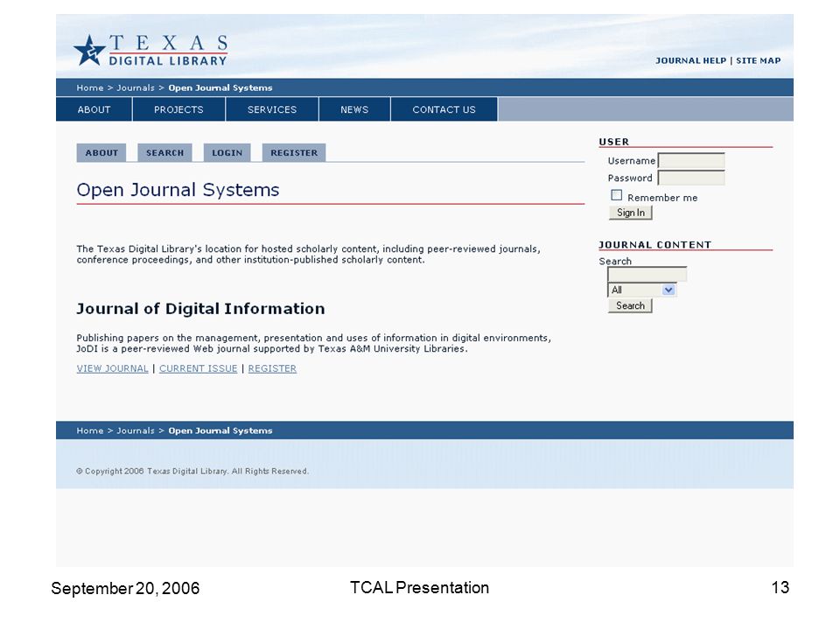This screenshot has width=840, height=630.
Task: Open the REGISTER link below the journal description
Action: [272, 368]
